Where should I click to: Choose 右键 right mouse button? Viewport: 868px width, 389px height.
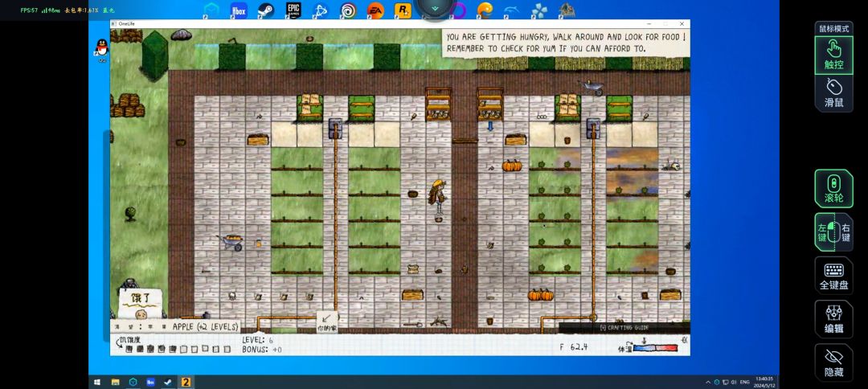coord(844,232)
